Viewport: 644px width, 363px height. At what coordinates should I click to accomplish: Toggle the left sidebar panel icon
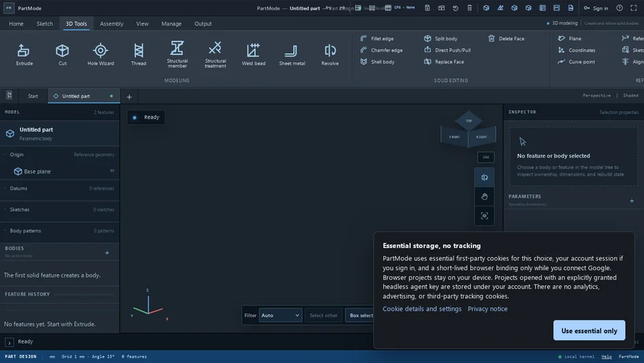(9, 96)
